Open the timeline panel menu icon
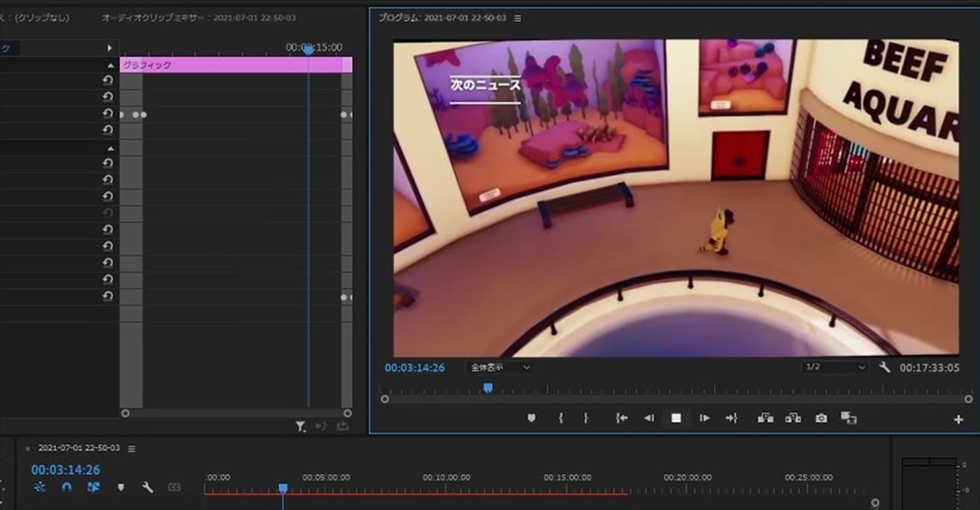980x510 pixels. 131,448
